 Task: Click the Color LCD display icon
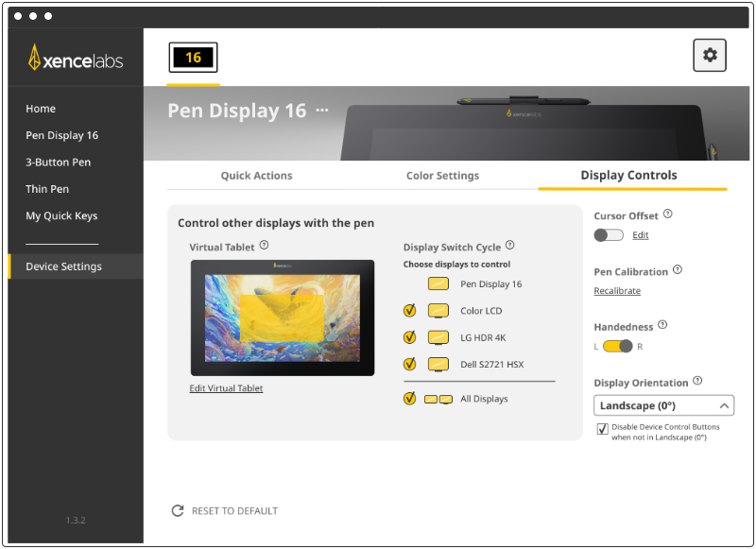(438, 310)
